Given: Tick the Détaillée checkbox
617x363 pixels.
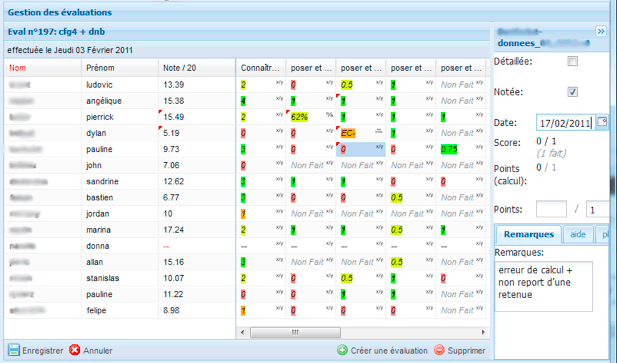Looking at the screenshot, I should 573,61.
